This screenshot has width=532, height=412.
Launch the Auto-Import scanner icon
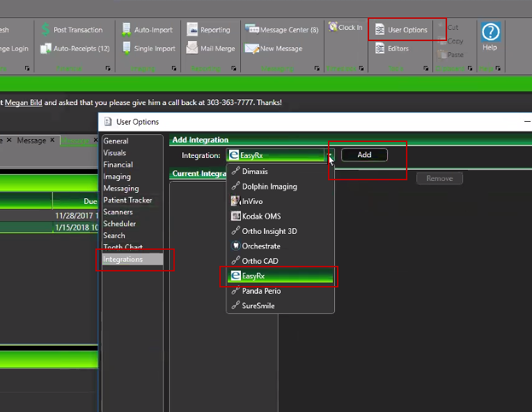pos(126,29)
